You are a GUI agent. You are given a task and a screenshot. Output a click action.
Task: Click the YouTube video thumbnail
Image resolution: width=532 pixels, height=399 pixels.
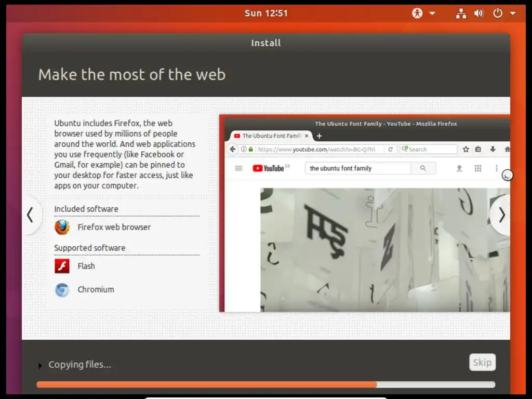(385, 250)
